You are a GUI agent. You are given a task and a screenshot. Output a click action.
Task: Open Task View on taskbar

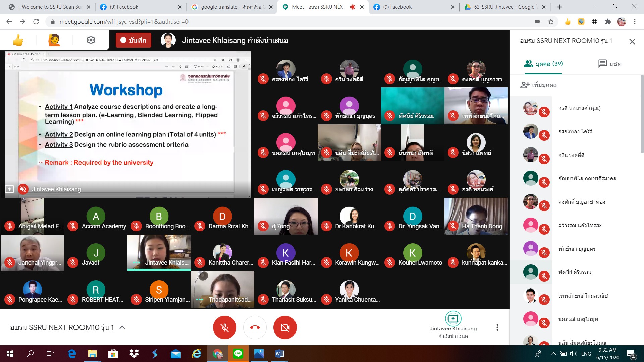[50, 354]
